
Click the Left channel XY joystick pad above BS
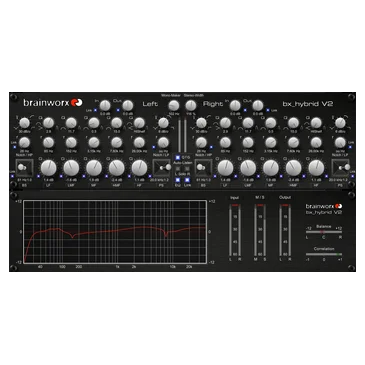24,167
